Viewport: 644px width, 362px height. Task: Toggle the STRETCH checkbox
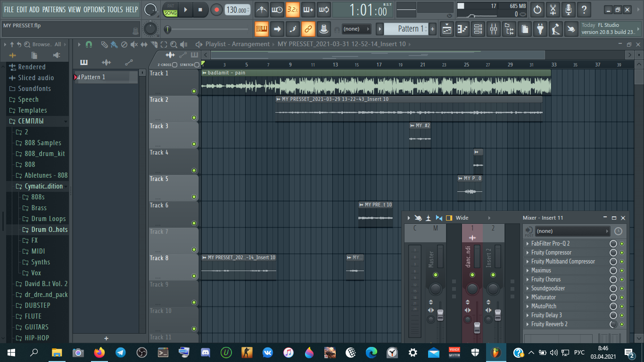click(x=197, y=65)
